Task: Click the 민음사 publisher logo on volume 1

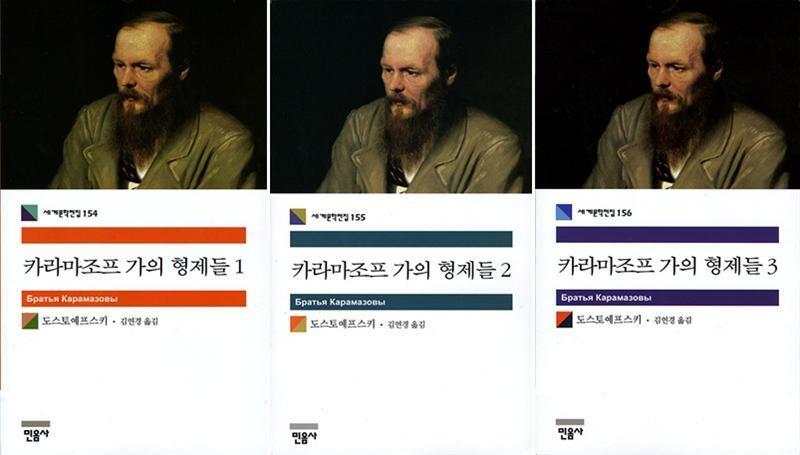Action: pyautogui.click(x=36, y=431)
